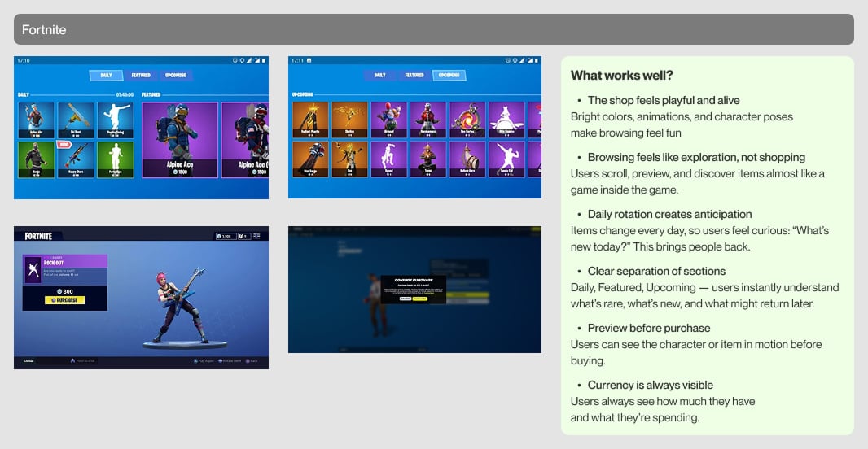Click Rotate Item control in preview footer
The height and width of the screenshot is (449, 868).
(230, 361)
